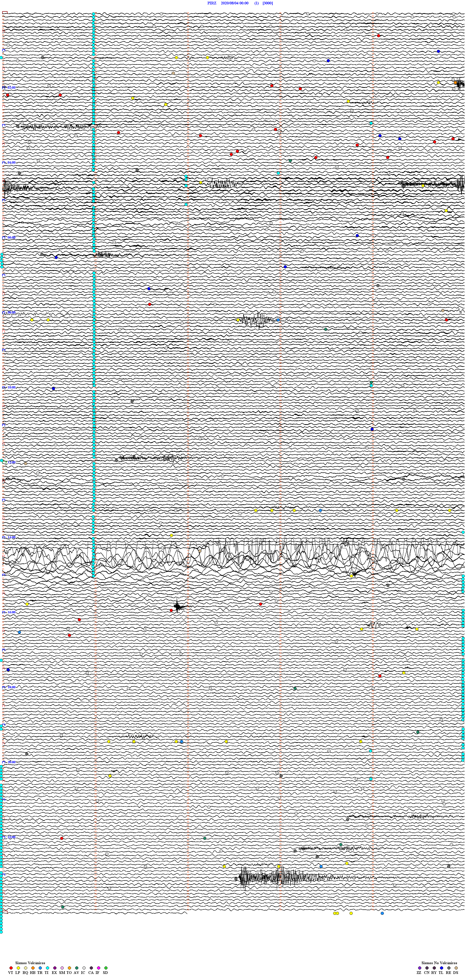Select the light gray IC legend marker
467x980 pixels.
84,968
